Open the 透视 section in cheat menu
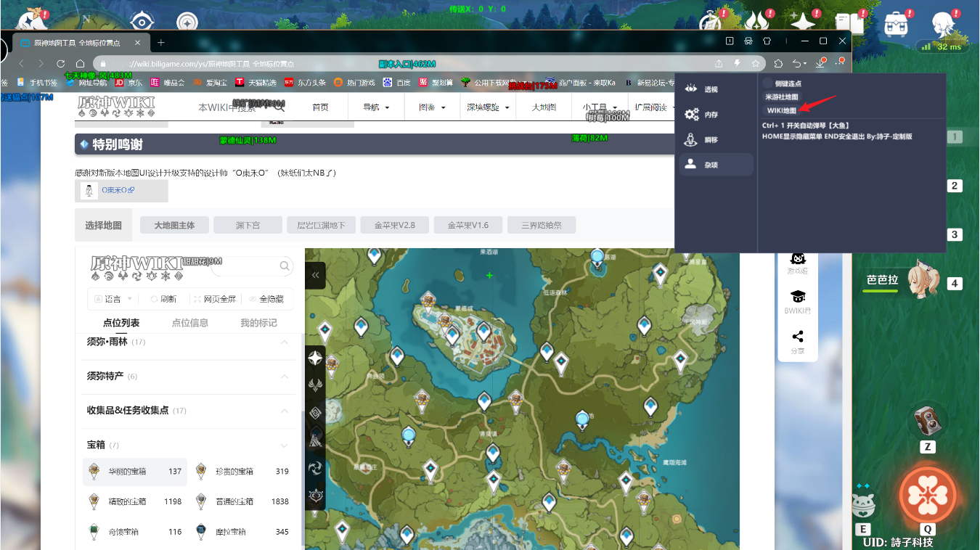Image resolution: width=980 pixels, height=550 pixels. [716, 89]
